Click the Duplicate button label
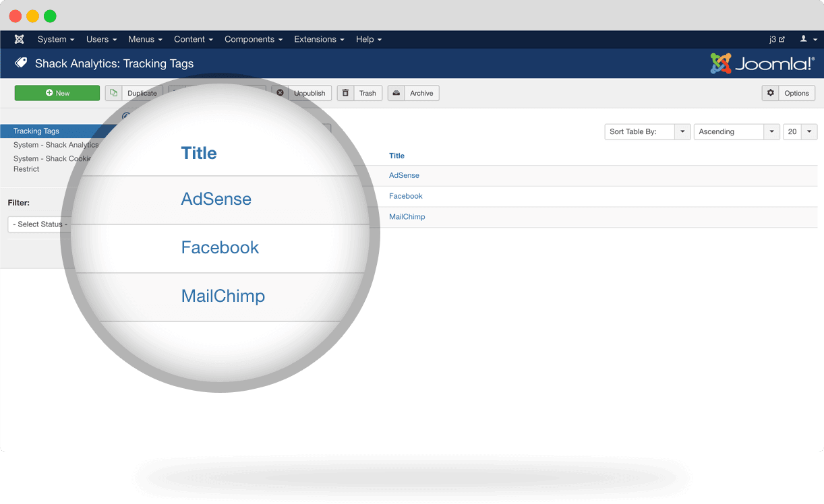 [142, 93]
